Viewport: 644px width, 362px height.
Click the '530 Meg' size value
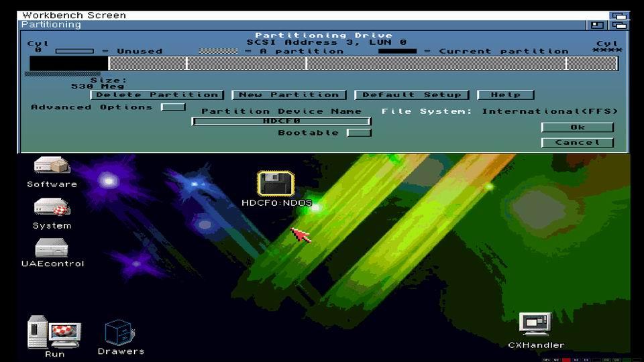[98, 86]
